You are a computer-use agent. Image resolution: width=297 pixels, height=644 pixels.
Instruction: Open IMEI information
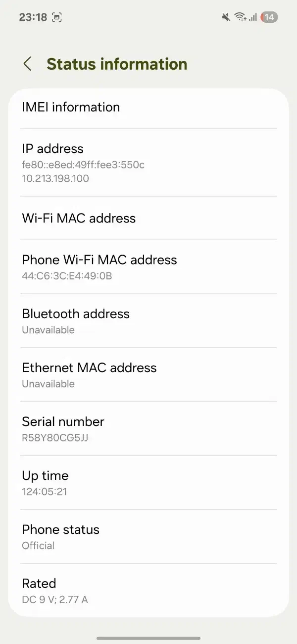[148, 107]
